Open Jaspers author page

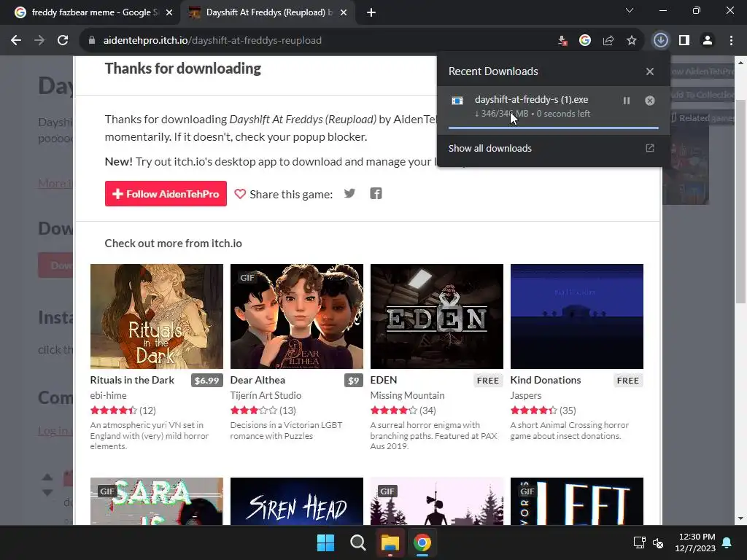[526, 395]
